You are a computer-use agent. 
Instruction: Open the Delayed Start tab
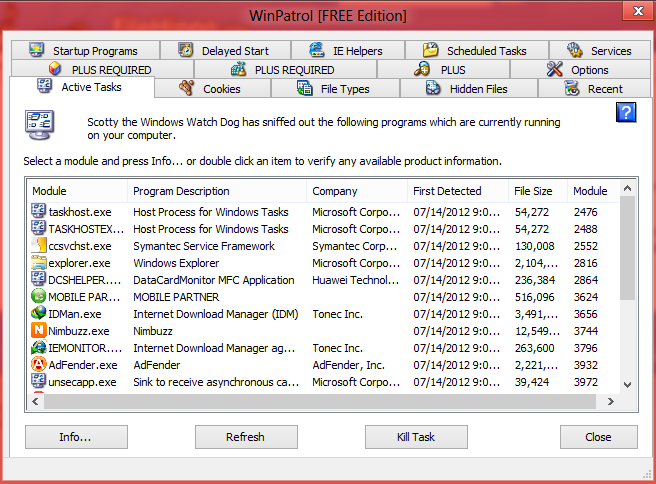[x=226, y=50]
